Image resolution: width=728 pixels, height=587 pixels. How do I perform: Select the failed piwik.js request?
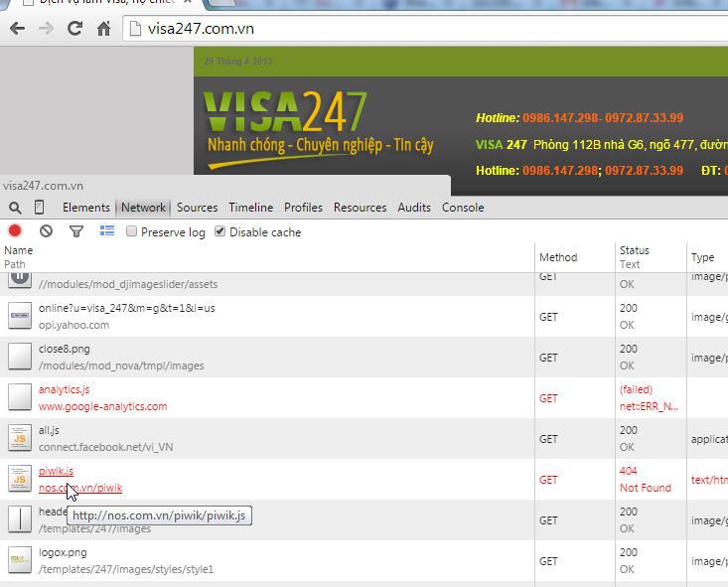(x=56, y=472)
